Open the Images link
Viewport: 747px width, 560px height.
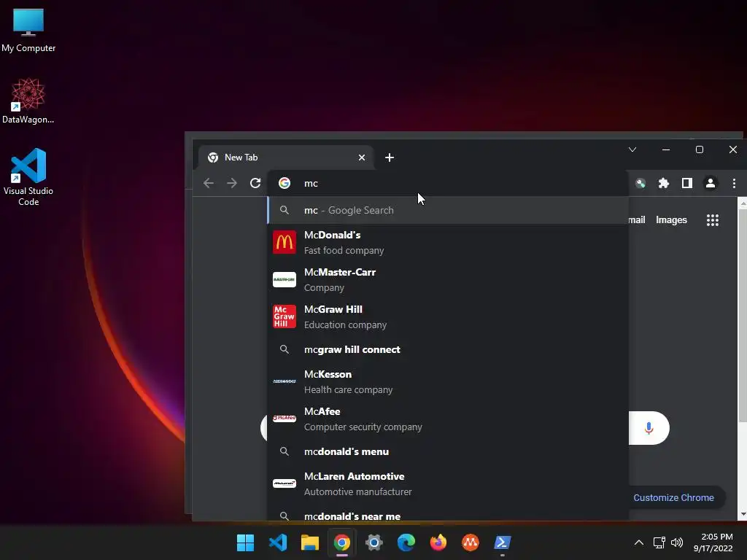tap(671, 220)
